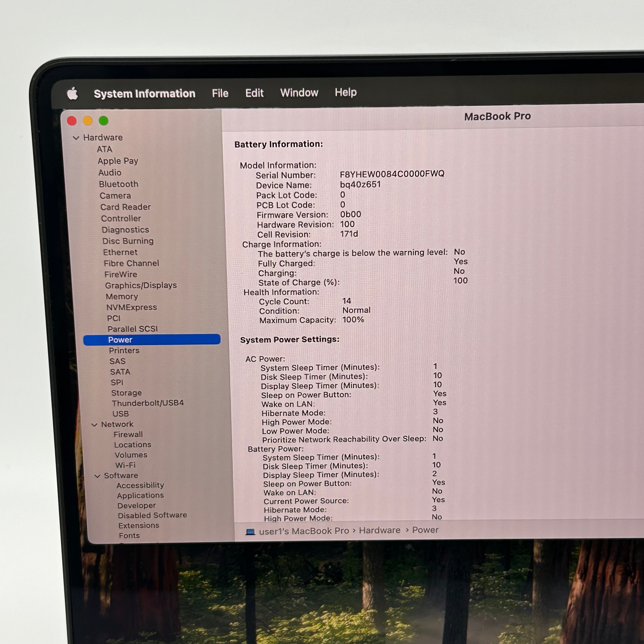Screen dimensions: 644x644
Task: Open the Apple menu icon
Action: click(72, 94)
